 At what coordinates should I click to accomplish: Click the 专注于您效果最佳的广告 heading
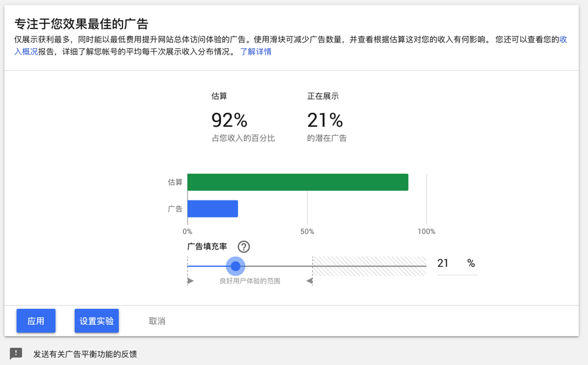(x=82, y=24)
